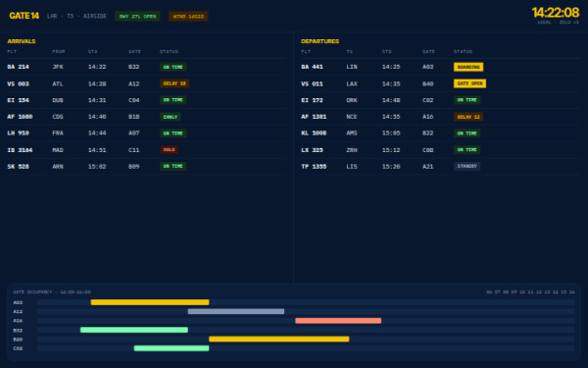Viewport: 588px width, 368px height.
Task: Click the BOARDING status badge
Action: [468, 67]
